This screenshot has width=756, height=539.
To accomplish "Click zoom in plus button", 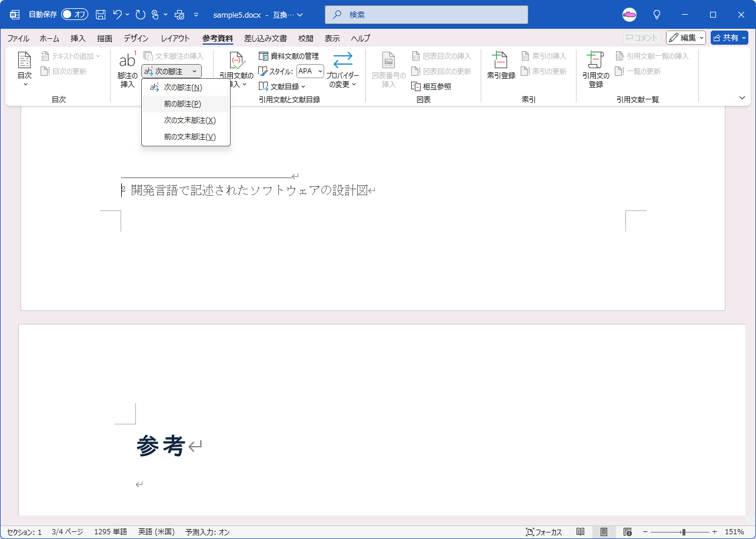I will (714, 532).
